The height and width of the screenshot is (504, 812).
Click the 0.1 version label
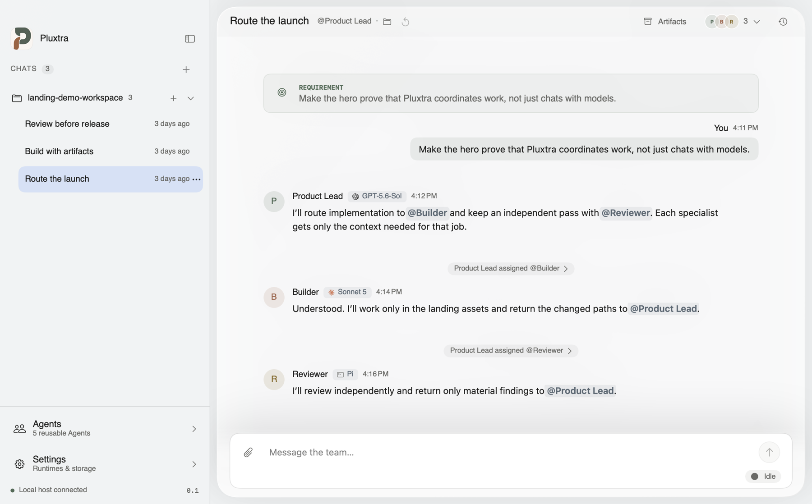[193, 490]
